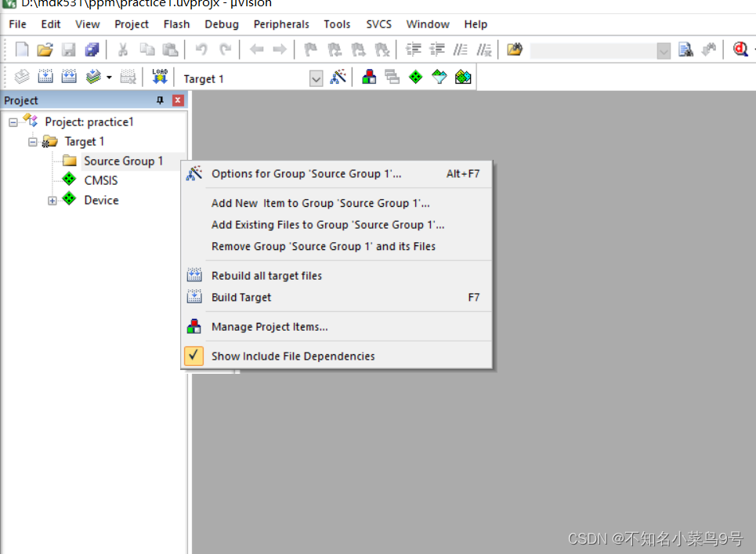
Task: Choose Remove Group 'Source Group 1' and its Files
Action: point(337,246)
